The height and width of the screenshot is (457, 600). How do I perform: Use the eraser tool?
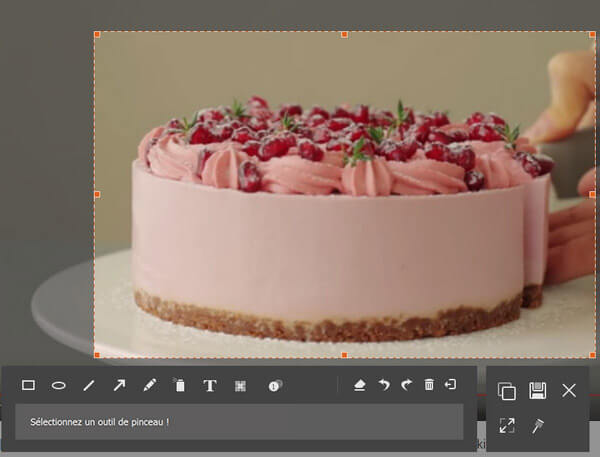click(360, 385)
